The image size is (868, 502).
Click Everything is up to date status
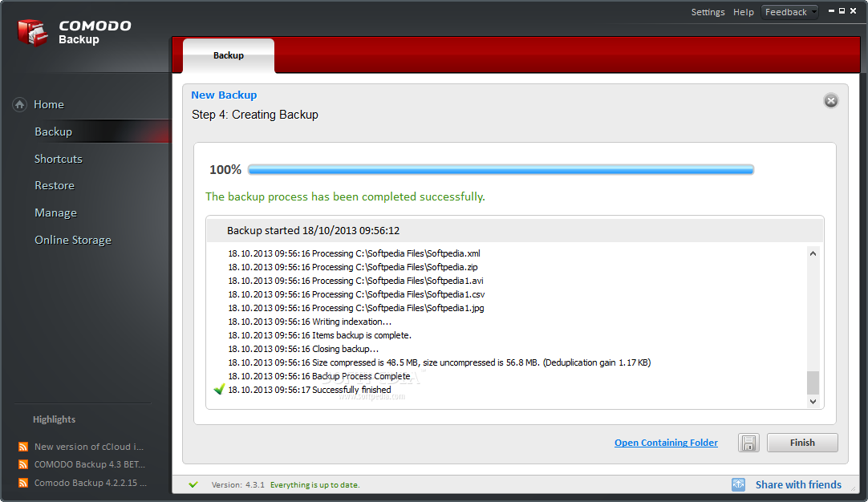pos(315,485)
